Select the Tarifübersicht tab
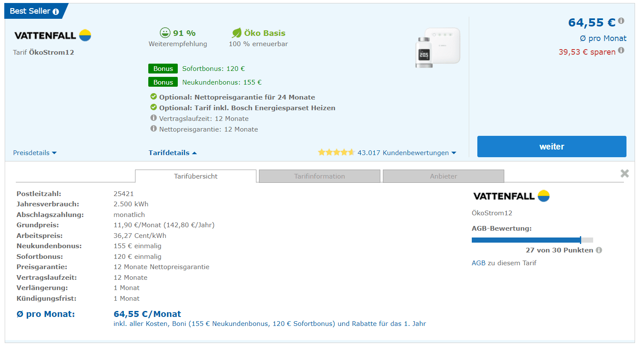The height and width of the screenshot is (346, 644). [196, 176]
